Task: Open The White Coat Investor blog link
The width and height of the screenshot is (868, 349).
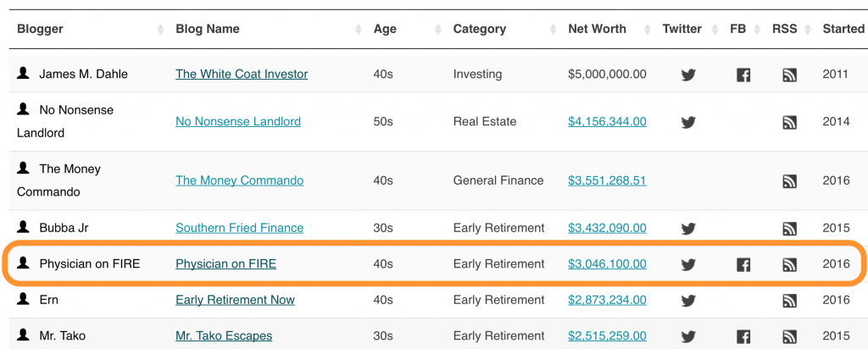Action: point(242,74)
